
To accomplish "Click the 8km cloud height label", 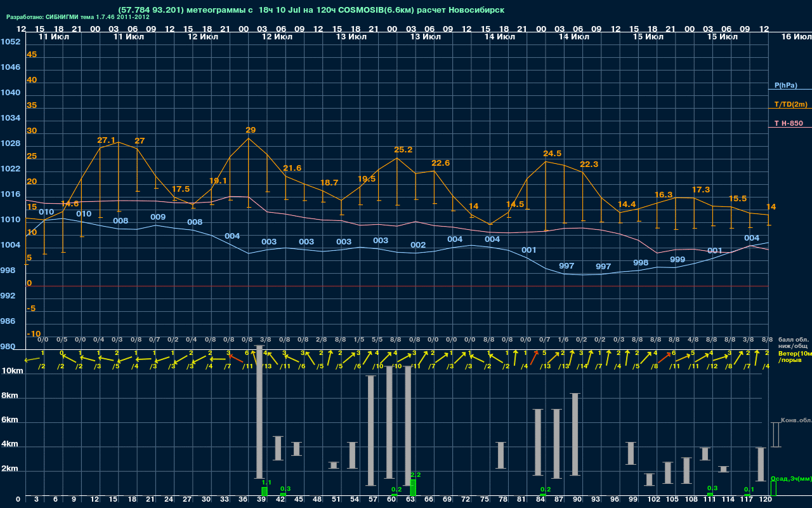I will [8, 396].
